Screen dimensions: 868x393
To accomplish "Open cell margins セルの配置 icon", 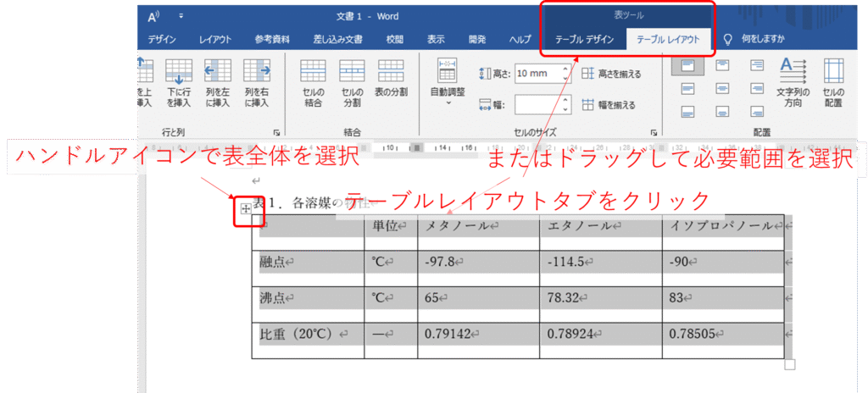I will (x=832, y=82).
